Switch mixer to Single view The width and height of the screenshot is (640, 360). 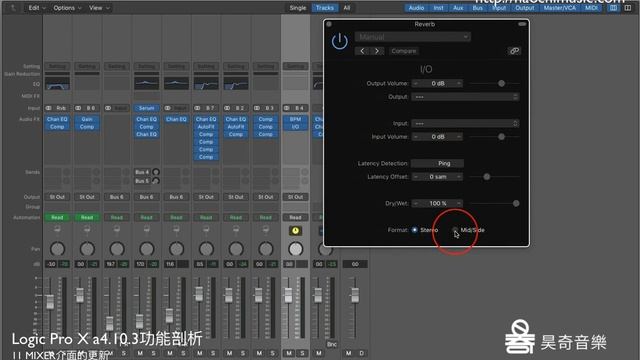[x=298, y=8]
